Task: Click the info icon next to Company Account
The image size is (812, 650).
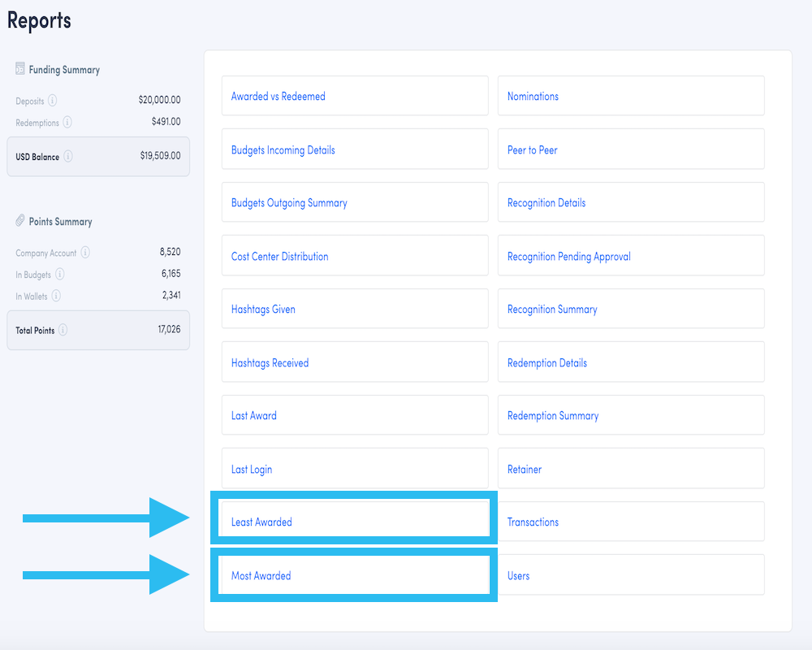Action: pos(84,252)
